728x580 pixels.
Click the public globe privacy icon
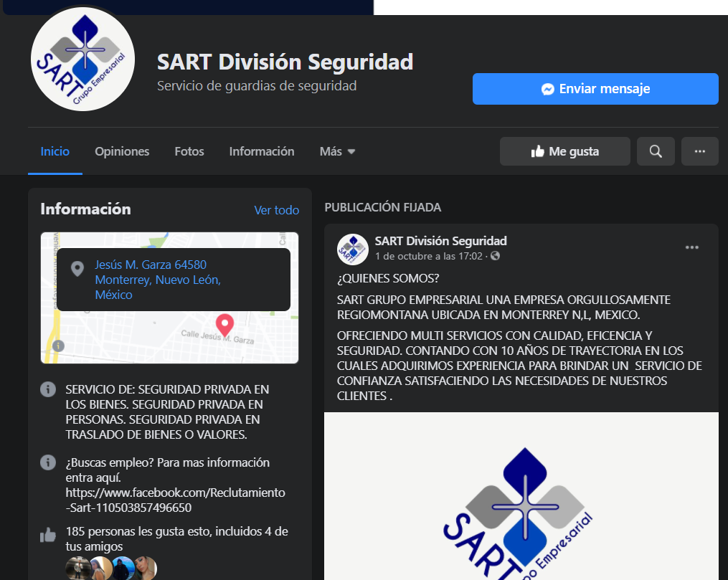tap(496, 256)
